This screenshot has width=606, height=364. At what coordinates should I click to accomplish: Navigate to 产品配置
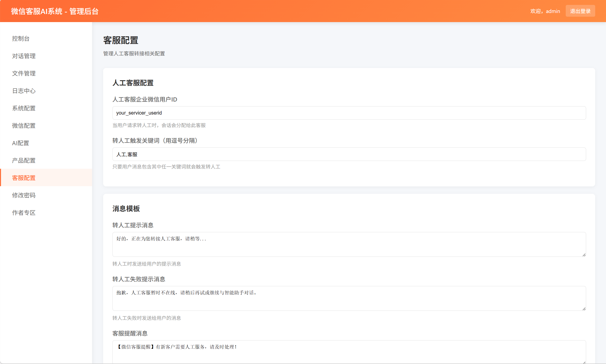point(24,160)
